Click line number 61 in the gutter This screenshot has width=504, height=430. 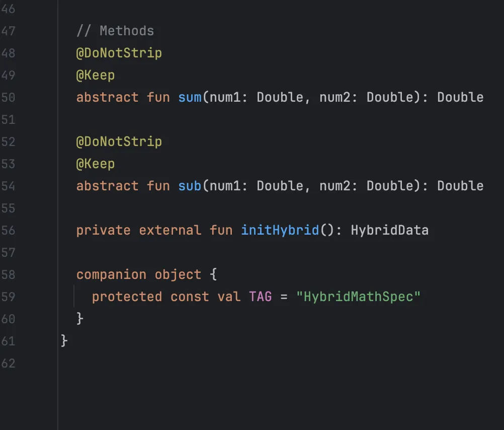point(9,341)
